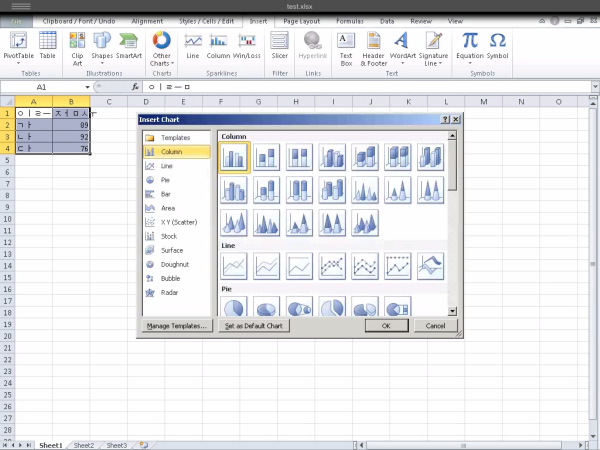Choose the Clustered Column chart thumbnail
Image resolution: width=600 pixels, height=450 pixels.
pos(234,157)
